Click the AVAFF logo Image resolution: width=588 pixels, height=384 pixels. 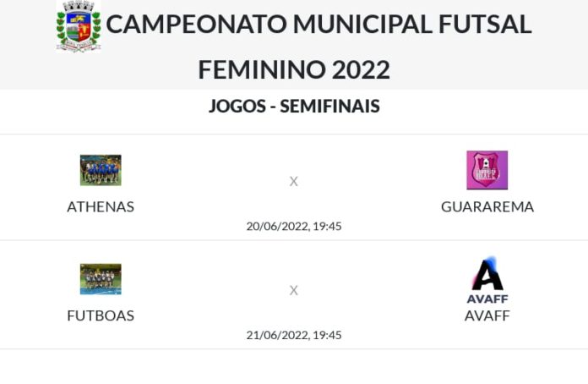click(x=487, y=281)
